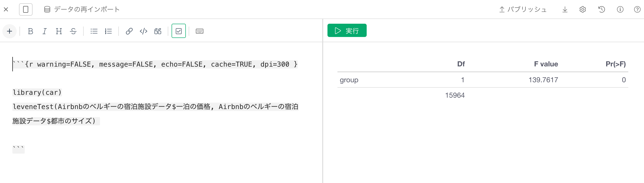Click the パブリッシュ button

[x=523, y=9]
